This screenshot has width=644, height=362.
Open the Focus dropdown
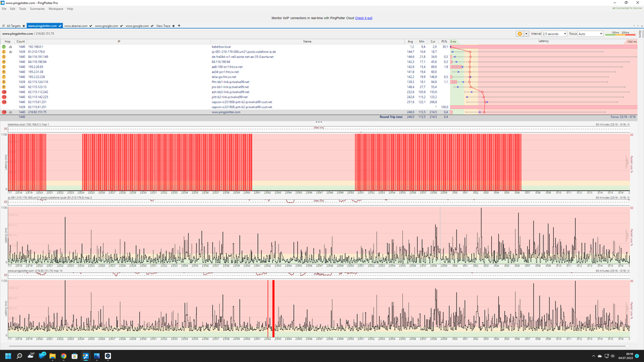click(590, 33)
